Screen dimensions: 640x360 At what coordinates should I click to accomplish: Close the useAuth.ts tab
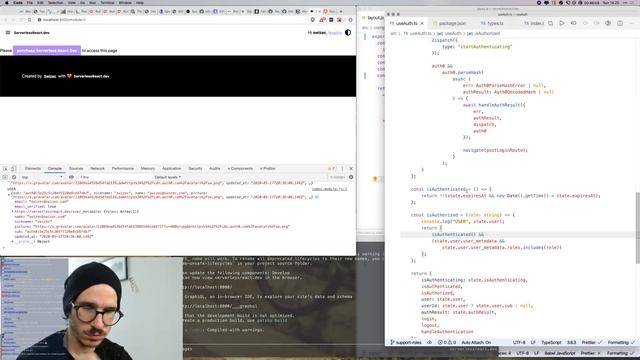[x=422, y=24]
